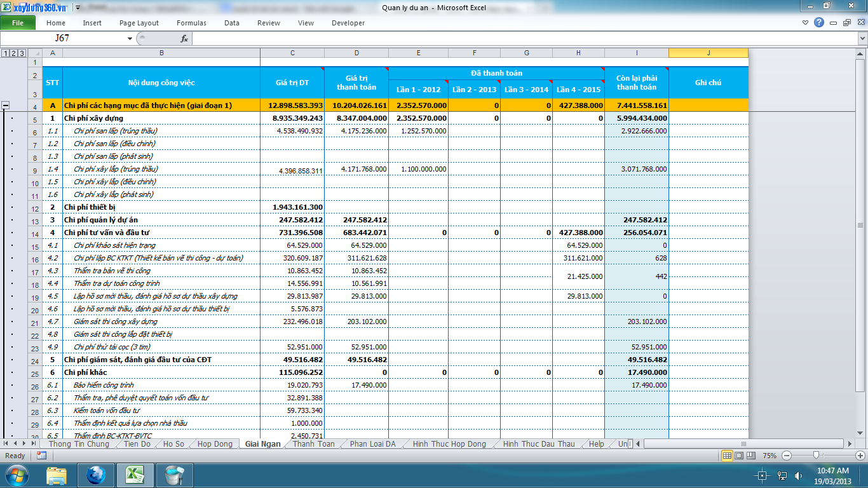This screenshot has width=868, height=488.
Task: Show outline level 1
Action: point(5,53)
